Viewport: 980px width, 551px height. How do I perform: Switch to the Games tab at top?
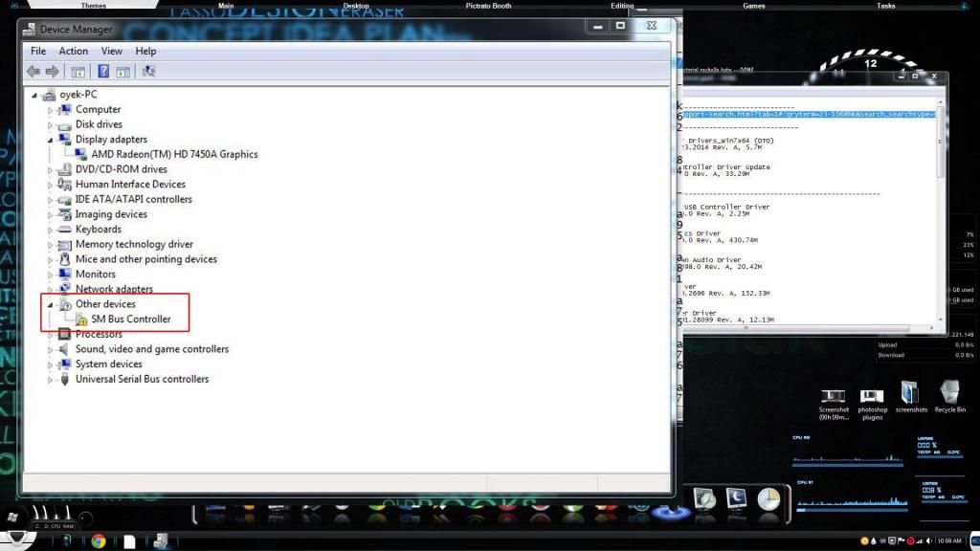pos(754,6)
